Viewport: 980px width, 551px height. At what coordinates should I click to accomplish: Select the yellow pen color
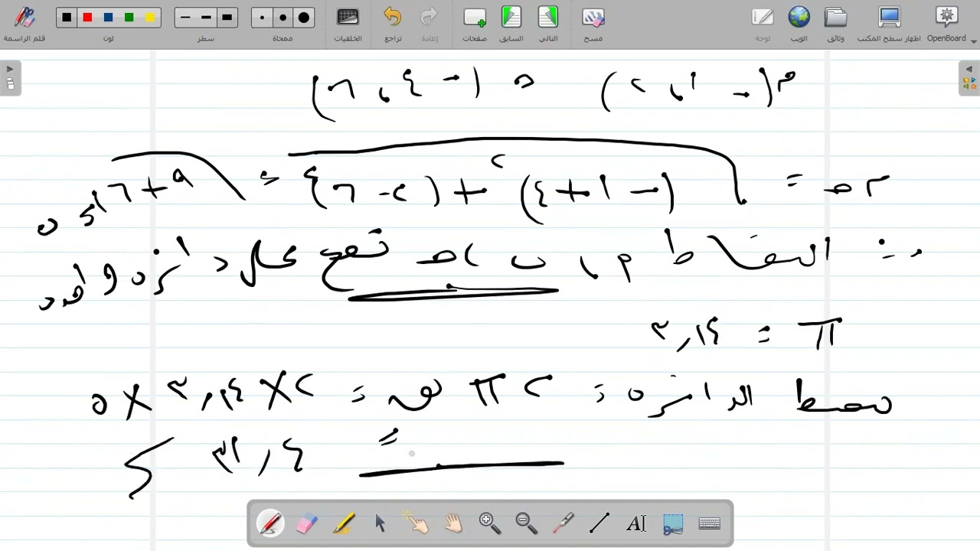[150, 18]
